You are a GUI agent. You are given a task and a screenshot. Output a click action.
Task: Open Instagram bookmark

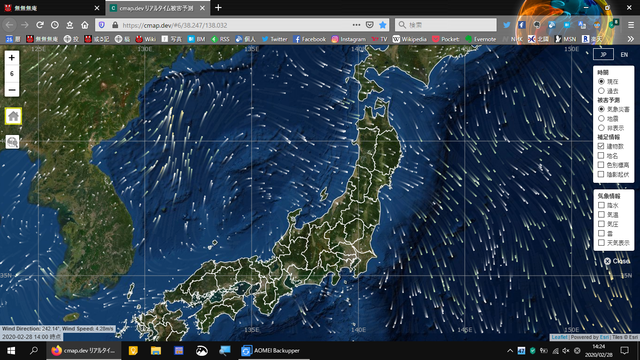pos(349,39)
